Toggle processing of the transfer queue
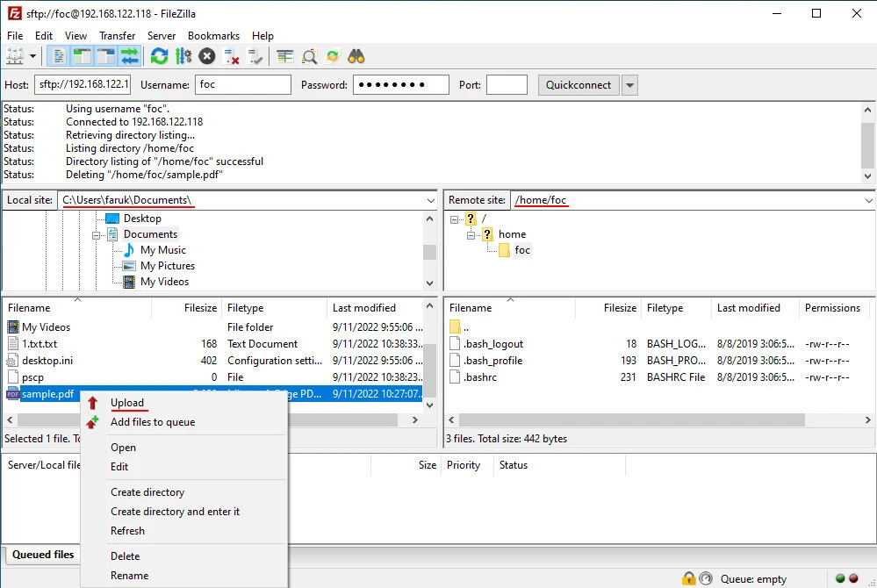Viewport: 877px width, 588px height. [x=183, y=56]
